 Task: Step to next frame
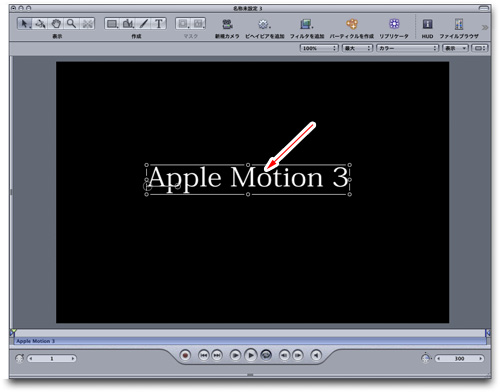[298, 355]
